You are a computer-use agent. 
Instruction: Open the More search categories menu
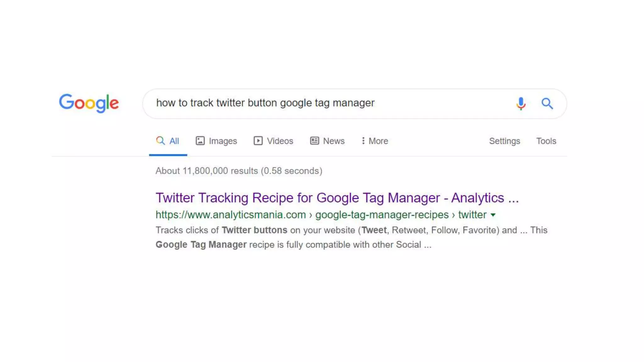click(378, 141)
